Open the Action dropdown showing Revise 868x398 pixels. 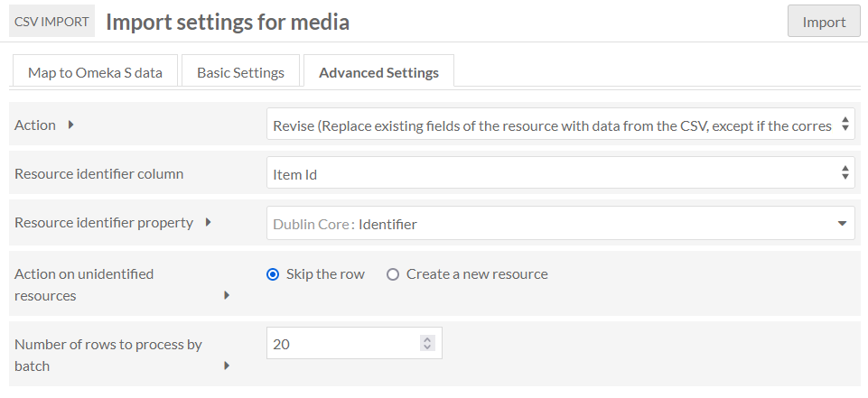561,125
